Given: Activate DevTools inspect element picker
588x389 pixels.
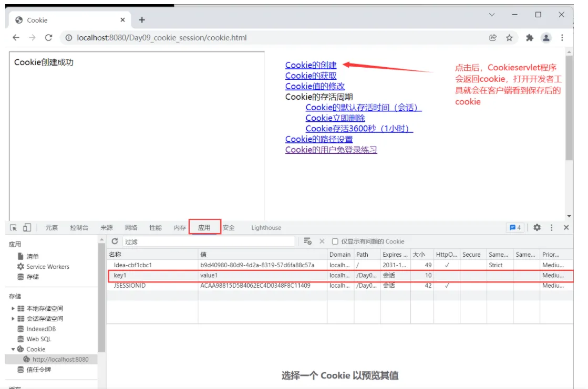Looking at the screenshot, I should [x=14, y=227].
